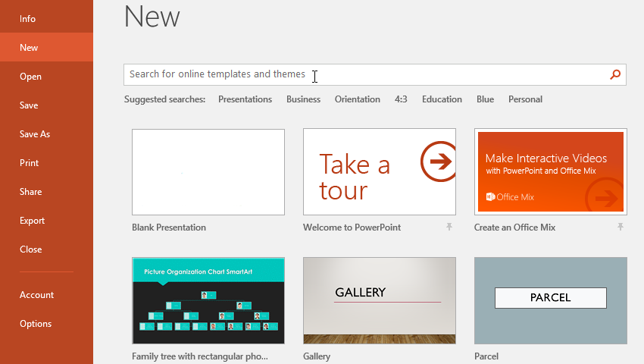Go to the Open menu item
Image resolution: width=644 pixels, height=364 pixels.
(31, 77)
